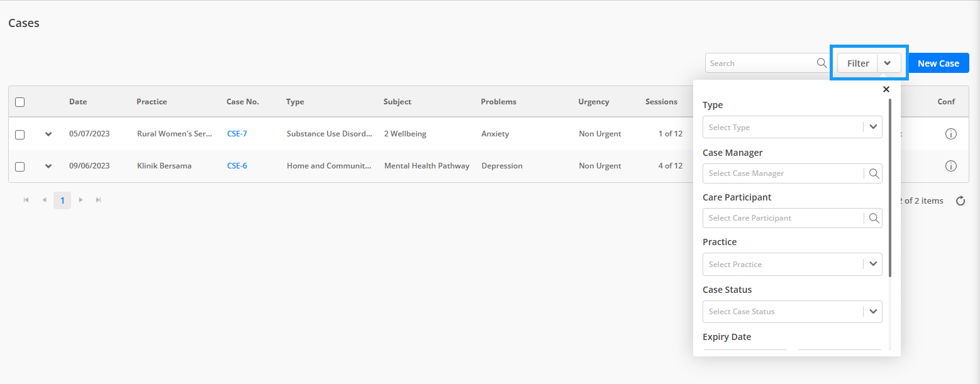The height and width of the screenshot is (384, 980).
Task: Check the checkbox for case CSE-6
Action: (x=19, y=167)
